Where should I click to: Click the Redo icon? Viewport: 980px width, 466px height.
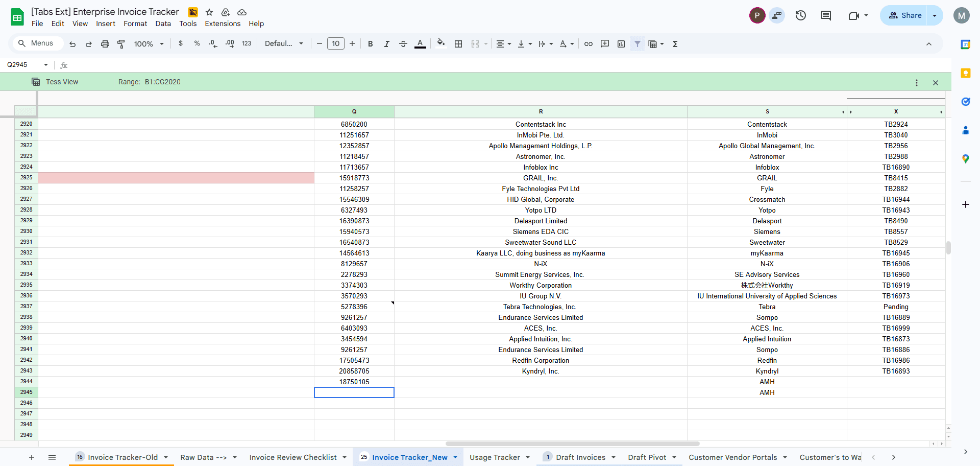(88, 44)
